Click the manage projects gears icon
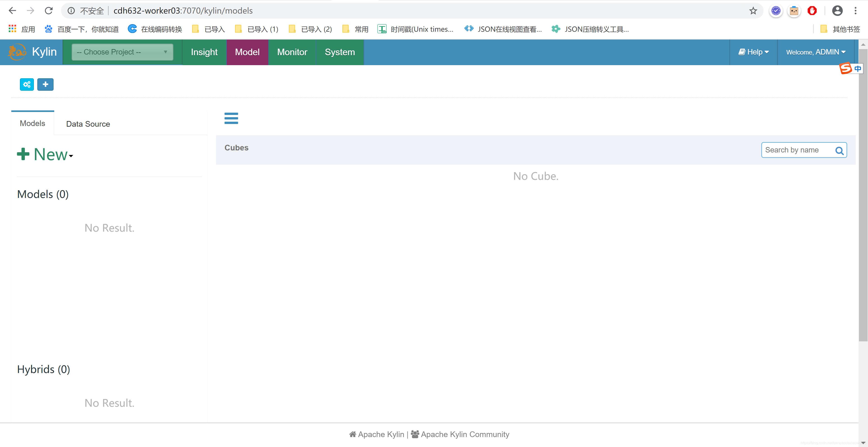The height and width of the screenshot is (447, 868). (x=27, y=84)
